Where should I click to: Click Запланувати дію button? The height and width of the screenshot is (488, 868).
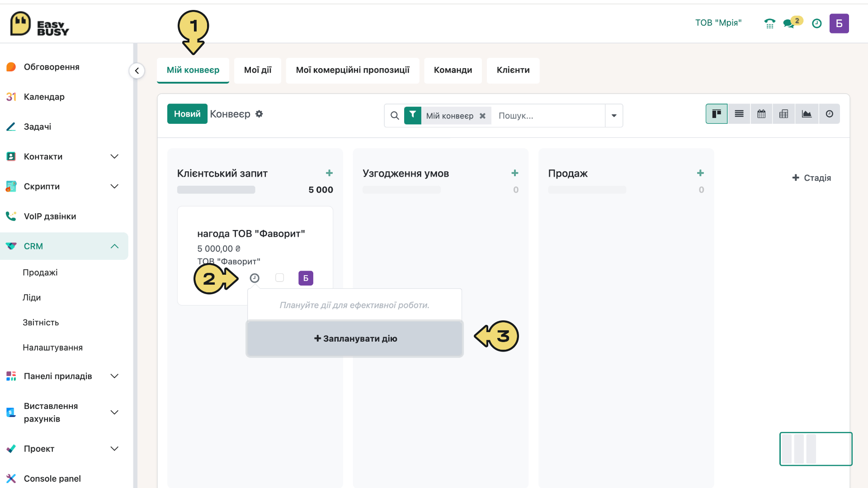[x=355, y=338]
